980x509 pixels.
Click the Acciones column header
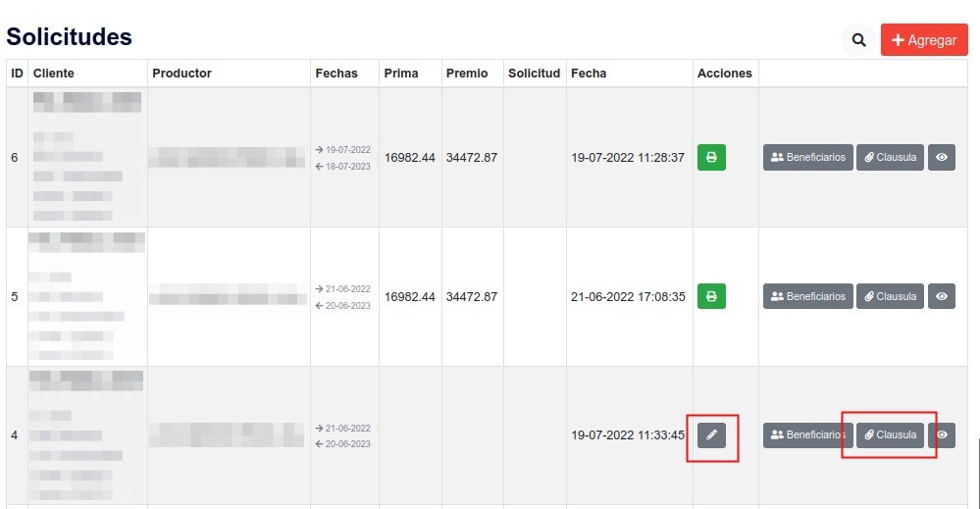click(x=724, y=74)
